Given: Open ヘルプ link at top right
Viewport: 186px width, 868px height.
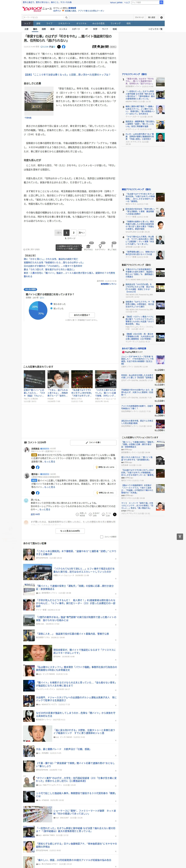Looking at the screenshot, I should point(127,2).
